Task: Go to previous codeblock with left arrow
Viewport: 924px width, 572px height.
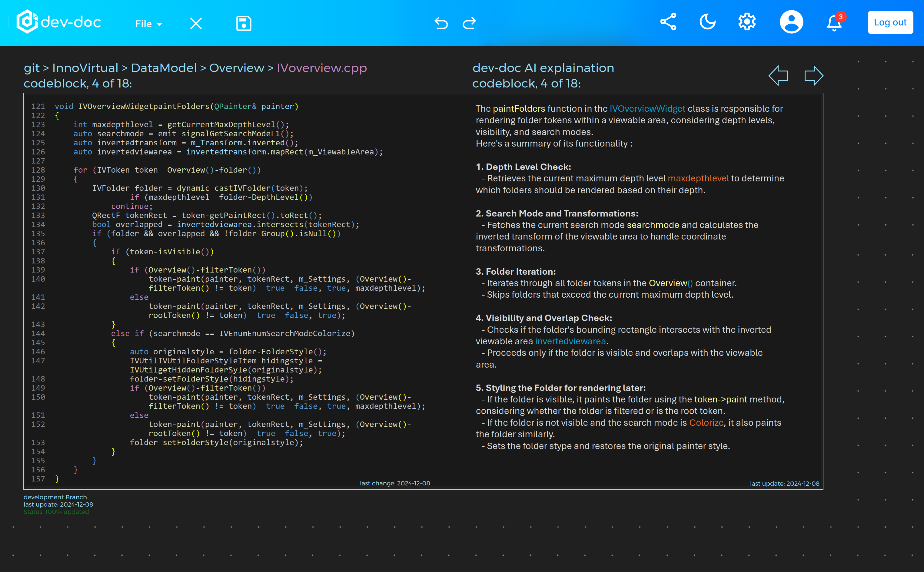Action: 778,76
